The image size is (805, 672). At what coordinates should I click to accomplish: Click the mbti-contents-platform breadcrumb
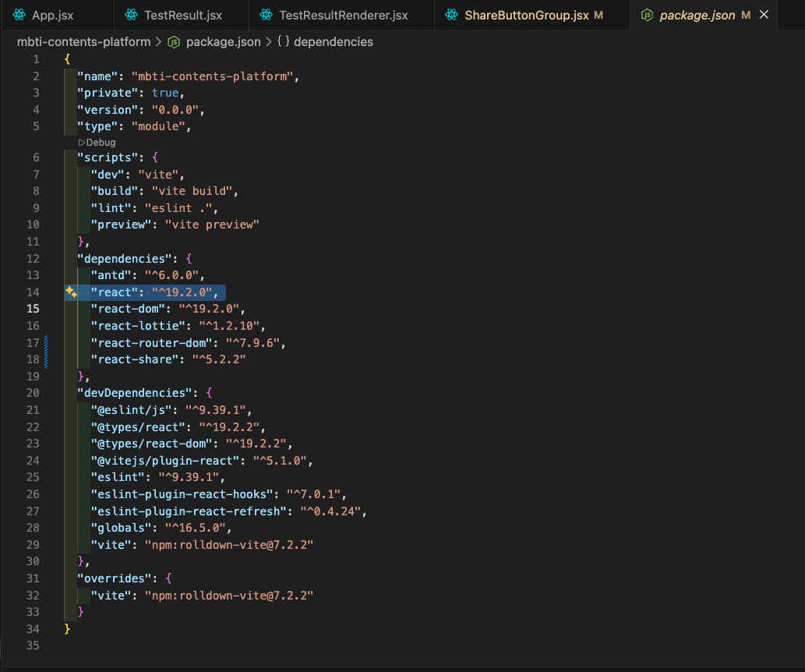pos(83,41)
